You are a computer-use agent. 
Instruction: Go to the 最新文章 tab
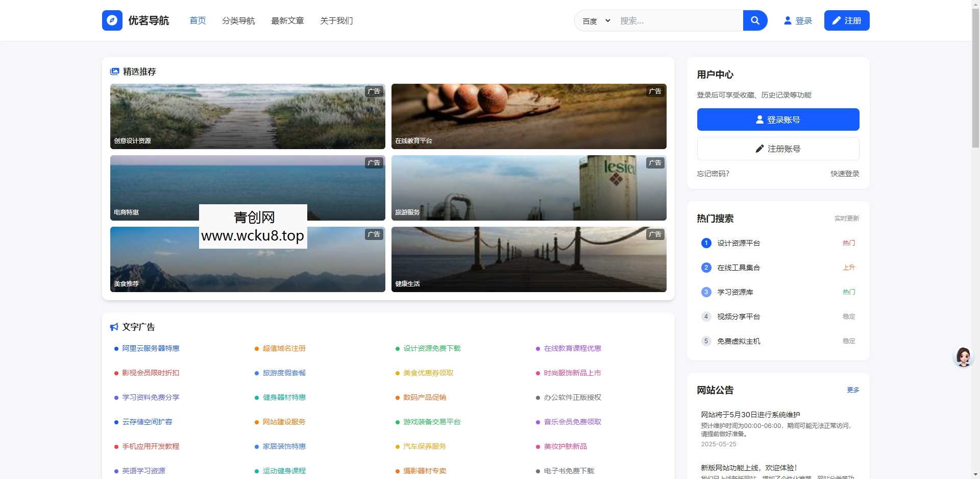pyautogui.click(x=287, y=21)
